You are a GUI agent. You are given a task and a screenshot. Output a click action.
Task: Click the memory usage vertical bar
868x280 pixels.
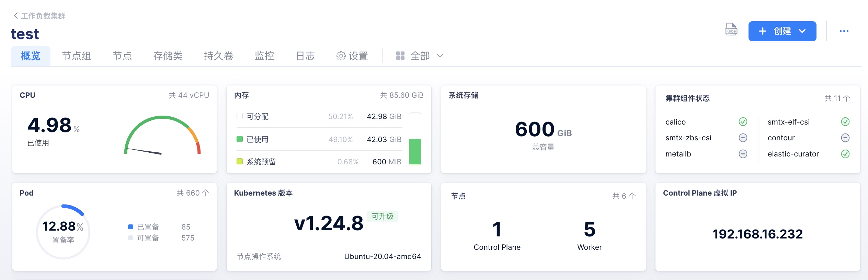[x=415, y=139]
